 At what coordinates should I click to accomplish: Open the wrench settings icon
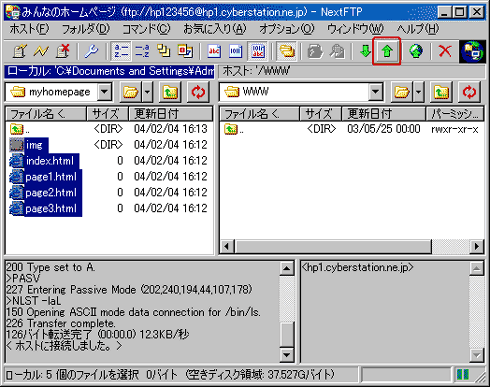pos(91,51)
